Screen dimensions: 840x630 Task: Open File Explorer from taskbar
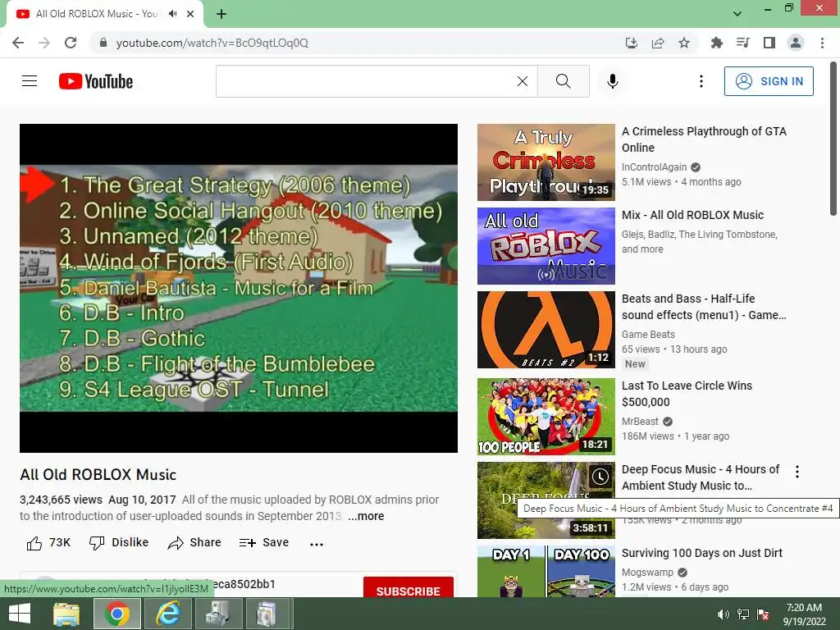click(66, 614)
